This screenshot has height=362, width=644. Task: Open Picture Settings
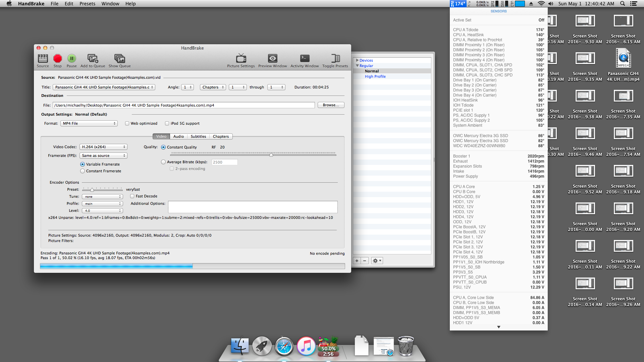pos(241,61)
